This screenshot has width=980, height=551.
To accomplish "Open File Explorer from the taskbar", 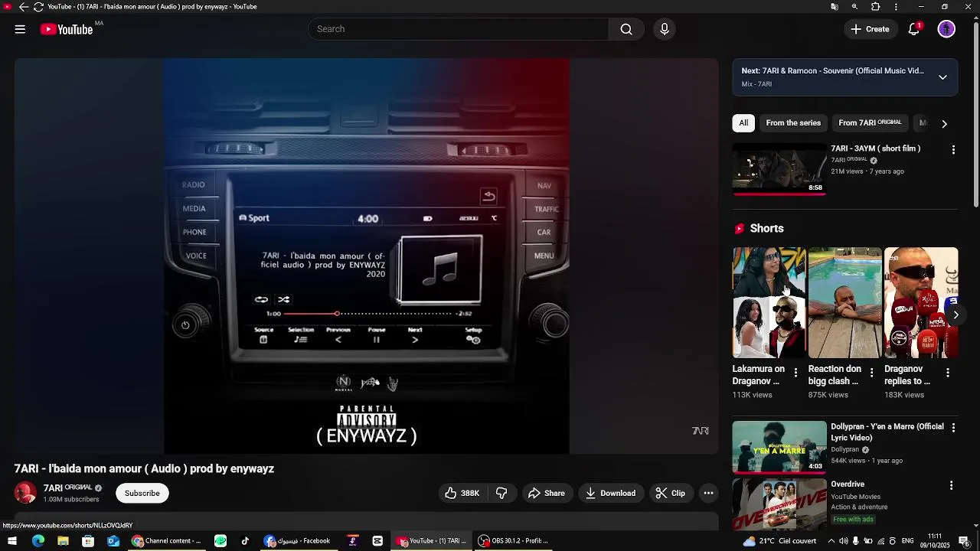I will (63, 541).
